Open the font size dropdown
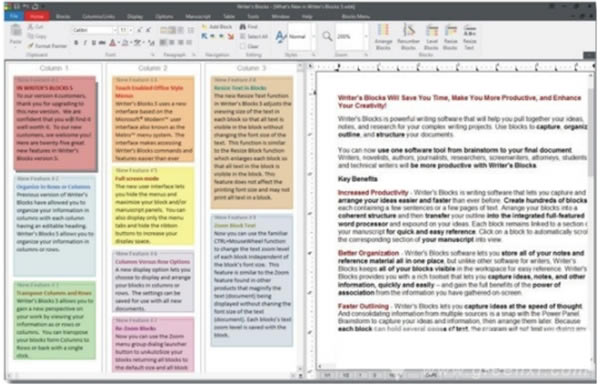The height and width of the screenshot is (385, 600). (x=131, y=30)
